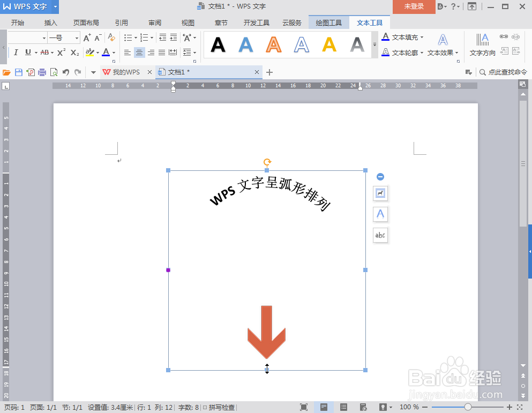532x413 pixels.
Task: Click the Print icon
Action: pyautogui.click(x=42, y=72)
